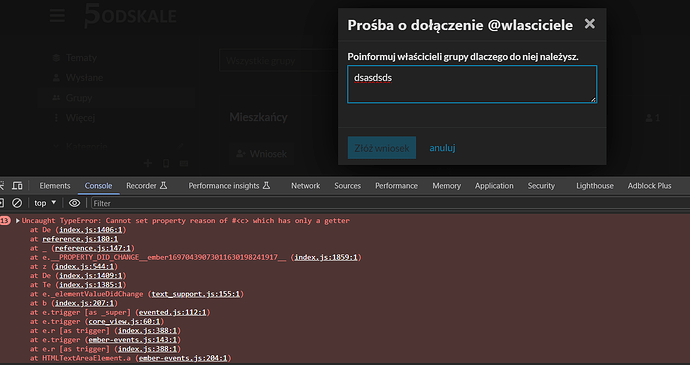
Task: Open source link evented.js:112:1
Action: pos(172,313)
